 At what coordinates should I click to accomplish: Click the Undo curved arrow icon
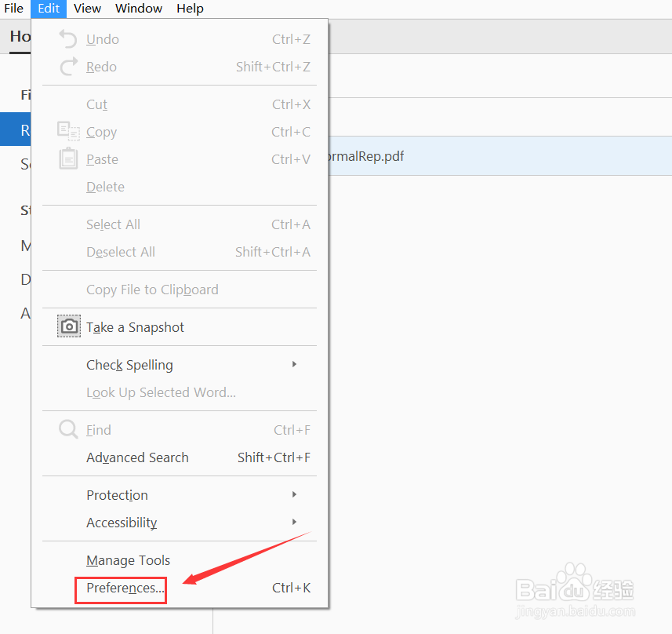(68, 38)
